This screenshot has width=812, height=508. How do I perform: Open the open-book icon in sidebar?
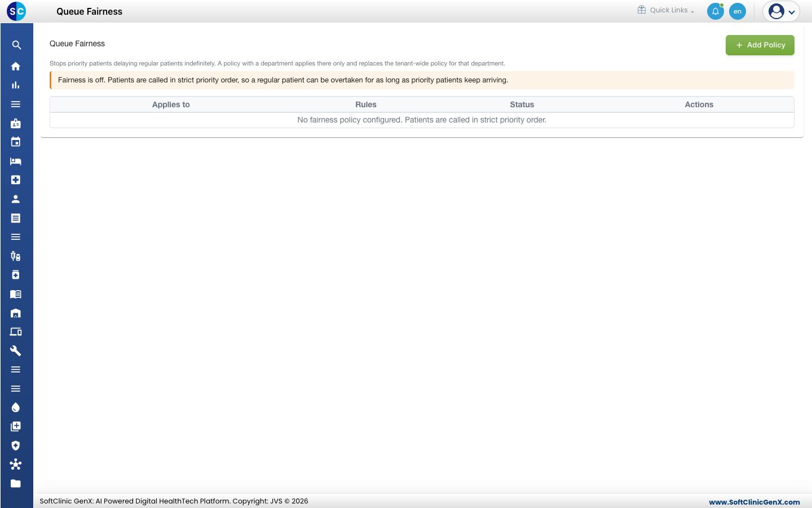(x=16, y=294)
